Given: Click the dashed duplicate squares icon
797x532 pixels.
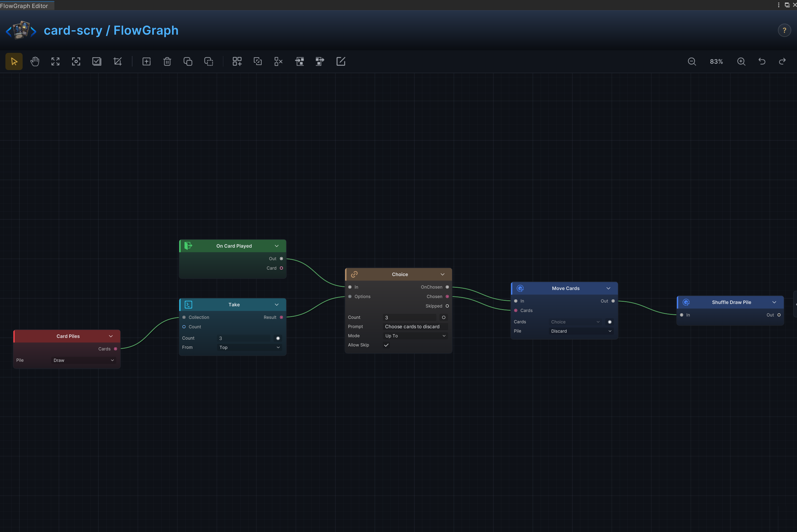Looking at the screenshot, I should pos(208,61).
